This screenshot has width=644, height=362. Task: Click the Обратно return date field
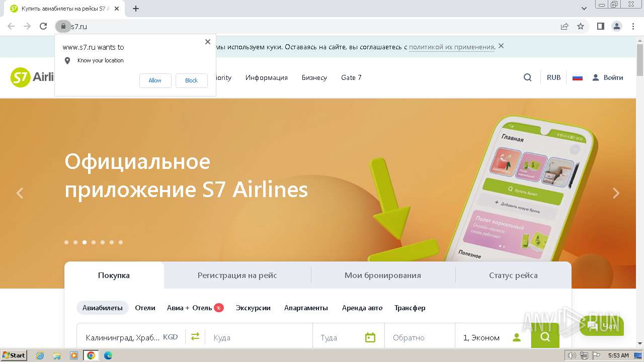coord(420,337)
